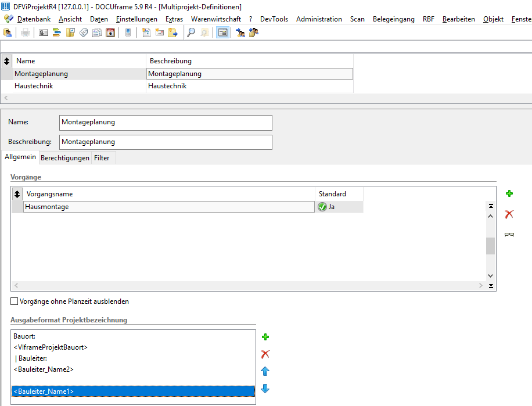The height and width of the screenshot is (406, 532).
Task: Open the Datenbank menu
Action: (x=34, y=19)
